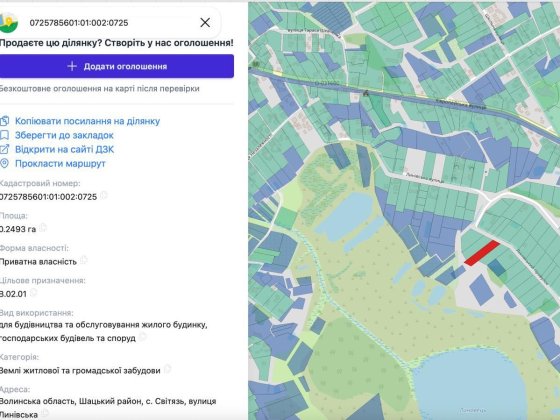Click the bookmark icon beside Зберегти до закладок
560x420 pixels.
4,135
